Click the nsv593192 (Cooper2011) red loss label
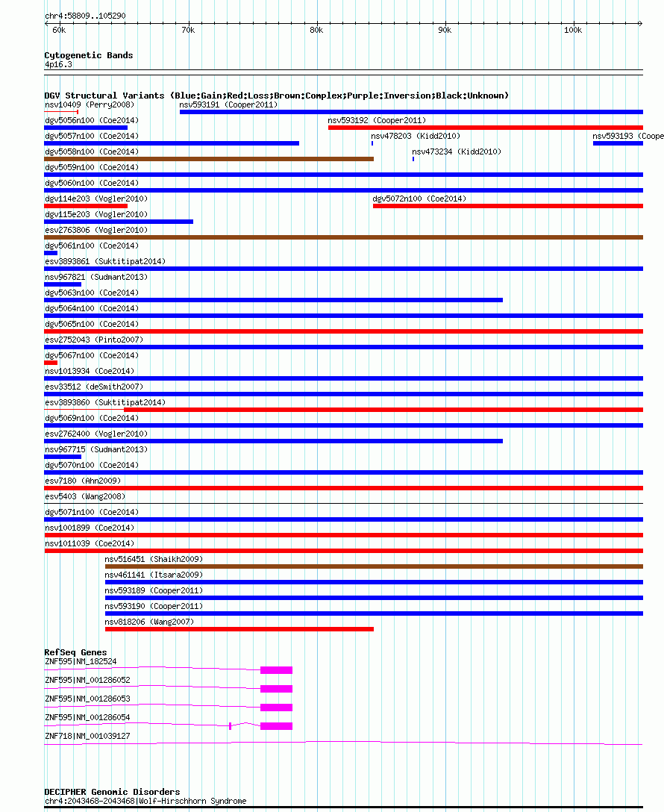664x812 pixels. 377,120
